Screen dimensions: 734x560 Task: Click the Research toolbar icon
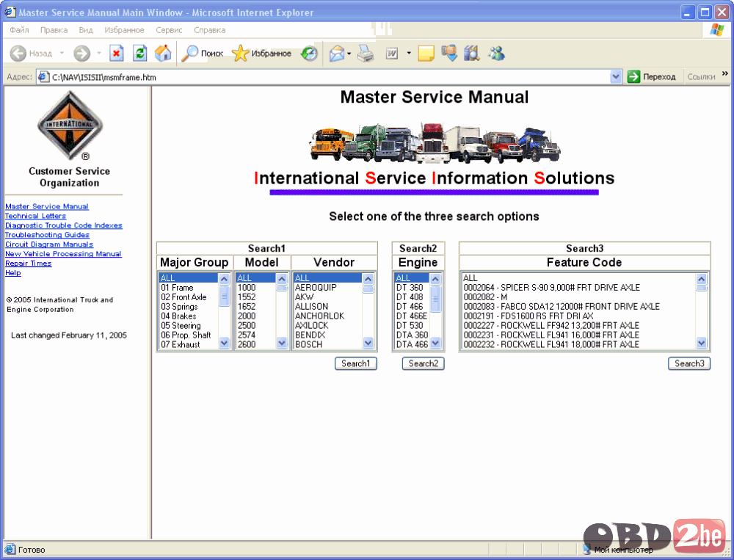[472, 54]
